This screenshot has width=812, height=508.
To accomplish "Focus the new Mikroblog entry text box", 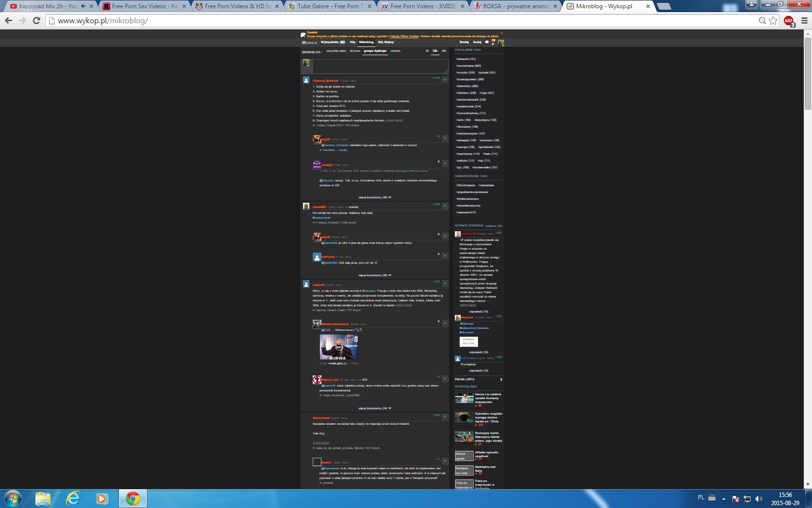I will tap(380, 66).
